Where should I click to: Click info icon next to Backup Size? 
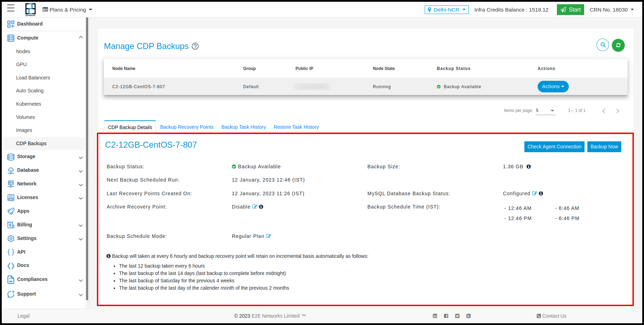pyautogui.click(x=529, y=167)
